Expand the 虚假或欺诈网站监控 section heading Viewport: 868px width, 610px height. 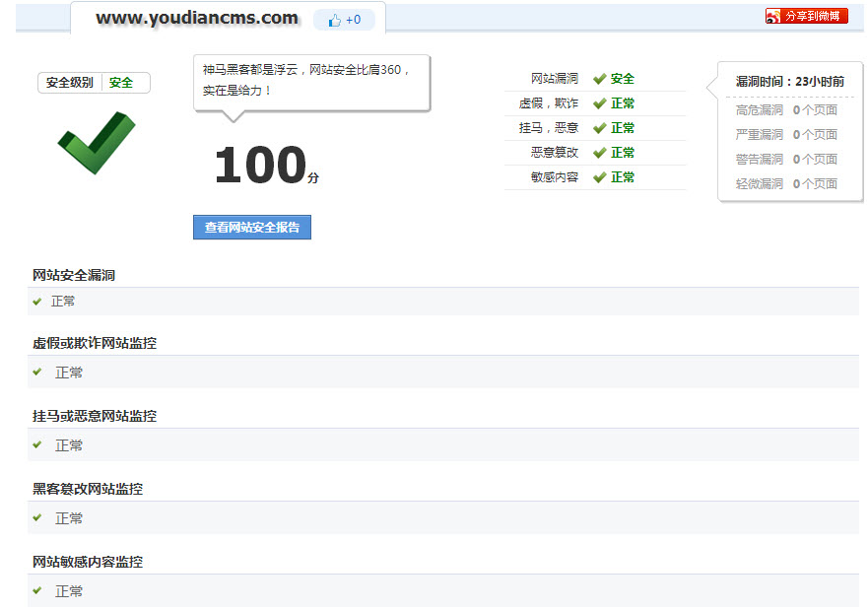pos(95,343)
